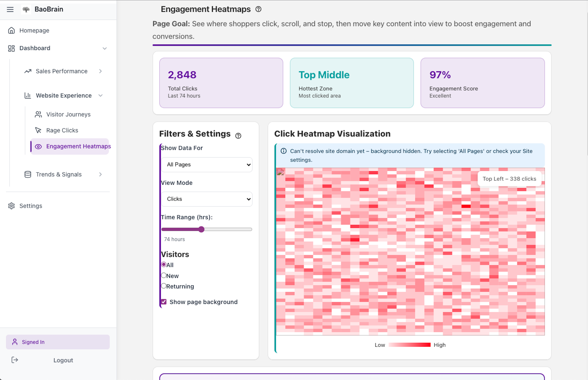Select the Returning visitors radio button

point(164,286)
